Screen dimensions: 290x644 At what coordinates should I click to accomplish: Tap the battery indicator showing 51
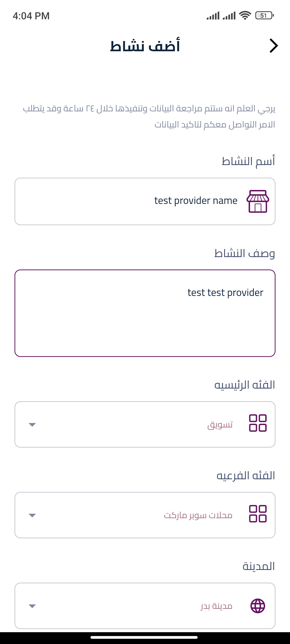coord(264,16)
